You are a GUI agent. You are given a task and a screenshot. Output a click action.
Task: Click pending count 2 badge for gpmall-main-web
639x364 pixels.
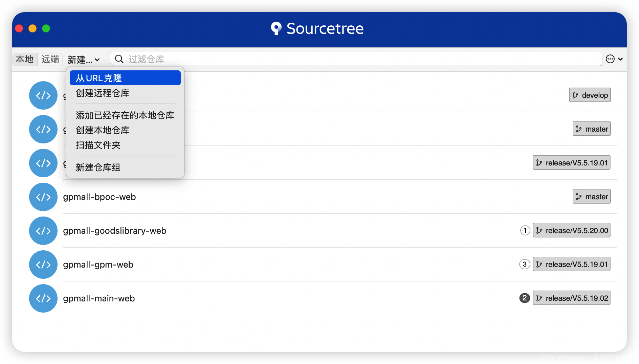(x=525, y=298)
